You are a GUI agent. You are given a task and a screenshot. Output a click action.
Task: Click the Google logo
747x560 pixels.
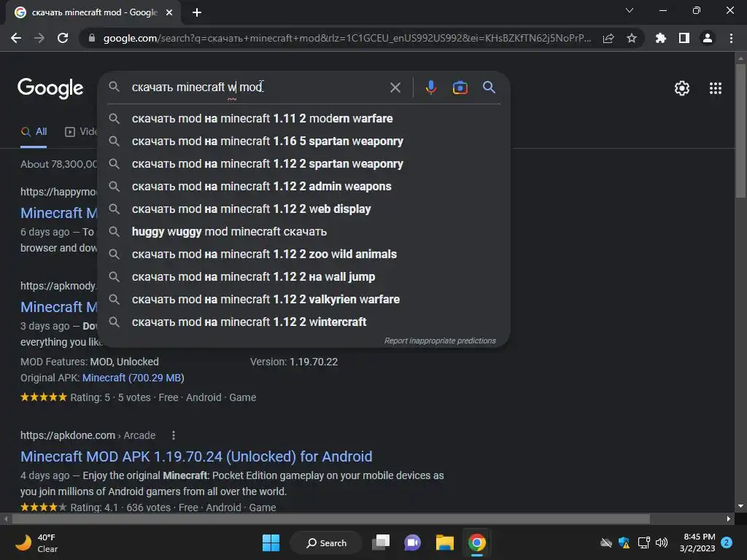pyautogui.click(x=50, y=88)
